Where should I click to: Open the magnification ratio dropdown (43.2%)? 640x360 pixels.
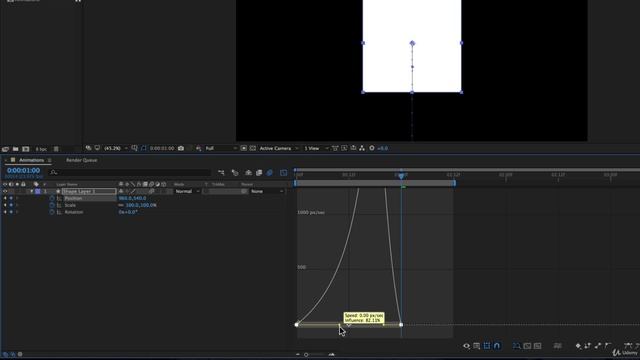116,148
